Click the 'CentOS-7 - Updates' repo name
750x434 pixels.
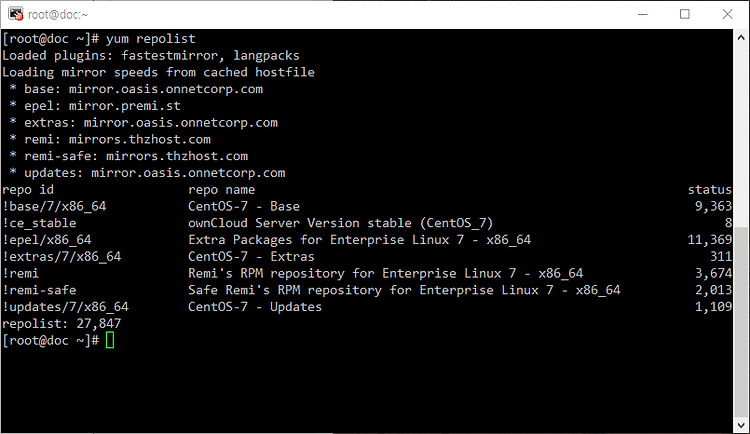point(255,307)
